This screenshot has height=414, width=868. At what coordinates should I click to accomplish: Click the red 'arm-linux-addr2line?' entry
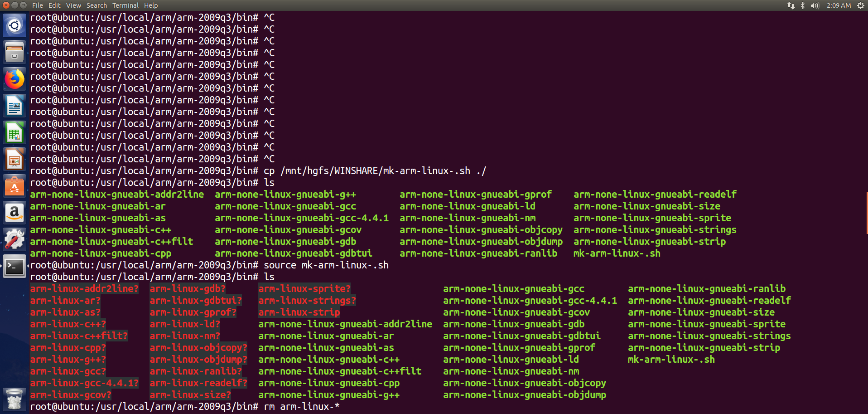84,289
